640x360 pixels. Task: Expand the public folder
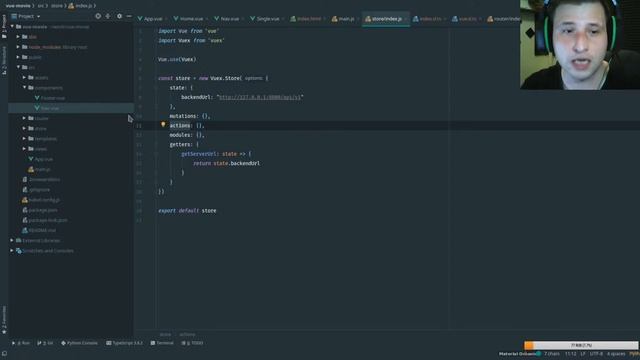click(x=18, y=57)
